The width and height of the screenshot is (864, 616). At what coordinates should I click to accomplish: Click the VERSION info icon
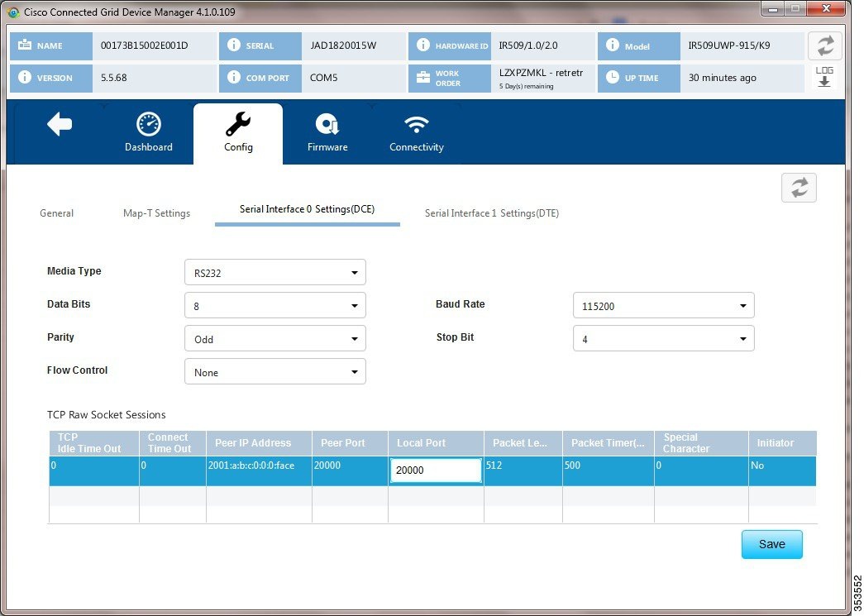pos(25,77)
